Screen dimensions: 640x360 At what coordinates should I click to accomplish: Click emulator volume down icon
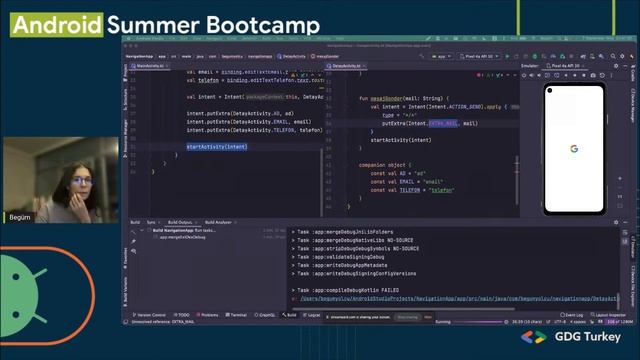coord(539,76)
